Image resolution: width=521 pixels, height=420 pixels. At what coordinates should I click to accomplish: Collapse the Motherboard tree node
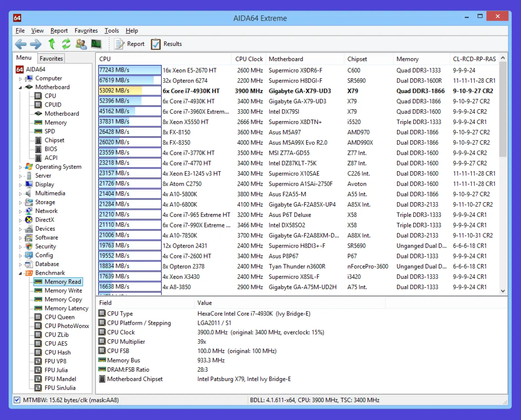click(20, 88)
